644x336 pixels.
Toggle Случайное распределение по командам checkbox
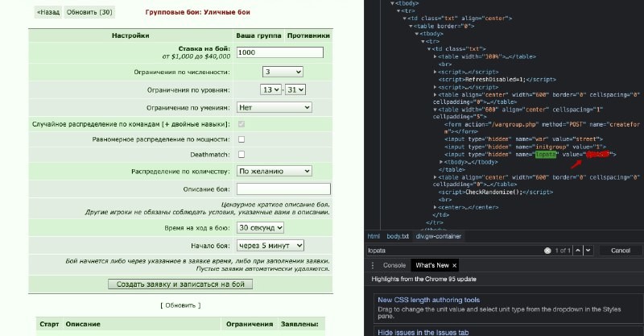pos(242,124)
